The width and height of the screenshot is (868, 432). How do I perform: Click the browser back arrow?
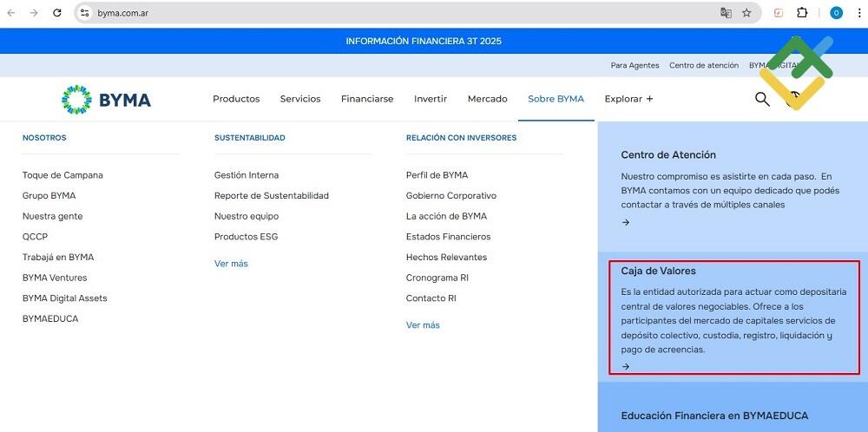pyautogui.click(x=11, y=13)
